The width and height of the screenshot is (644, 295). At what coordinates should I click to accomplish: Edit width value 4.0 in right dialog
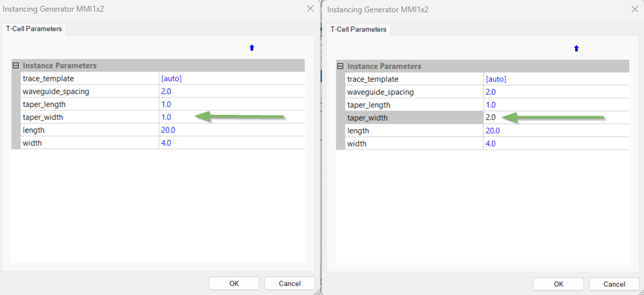[x=490, y=143]
